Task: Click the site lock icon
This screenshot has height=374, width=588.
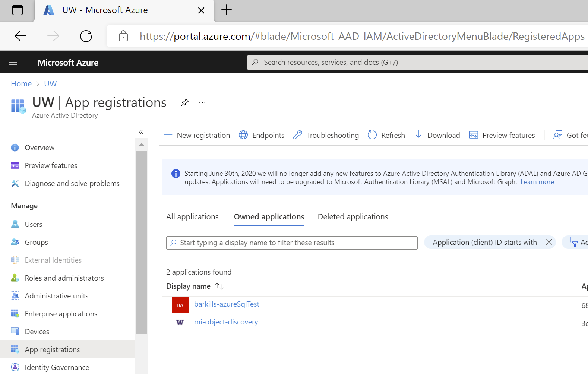Action: click(x=123, y=36)
